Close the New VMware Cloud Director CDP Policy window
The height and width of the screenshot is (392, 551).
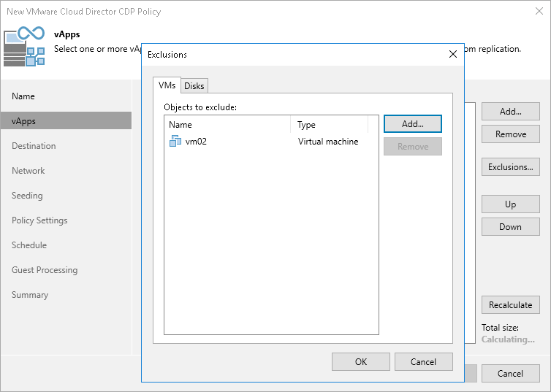[x=539, y=11]
